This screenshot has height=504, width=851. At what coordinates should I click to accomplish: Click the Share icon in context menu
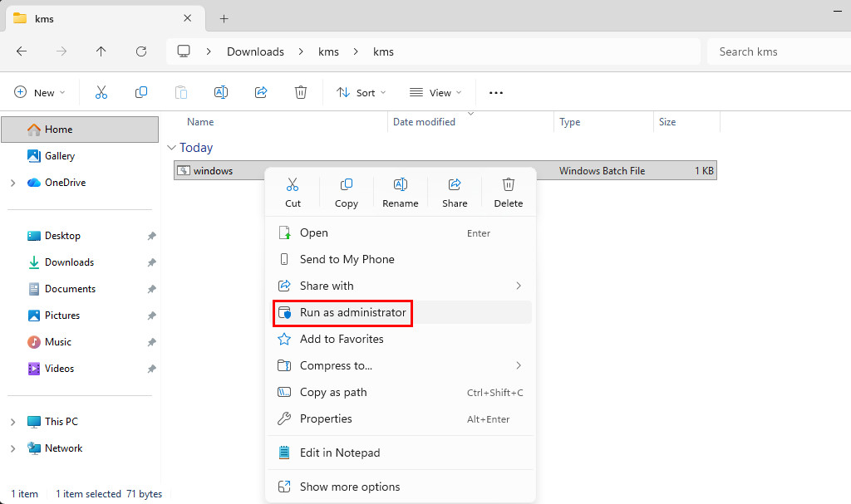(x=455, y=184)
